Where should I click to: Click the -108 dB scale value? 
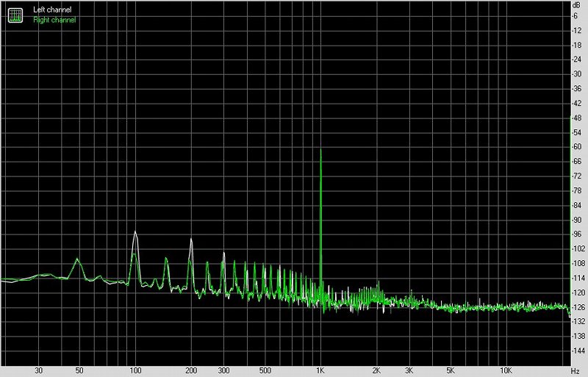coord(578,263)
